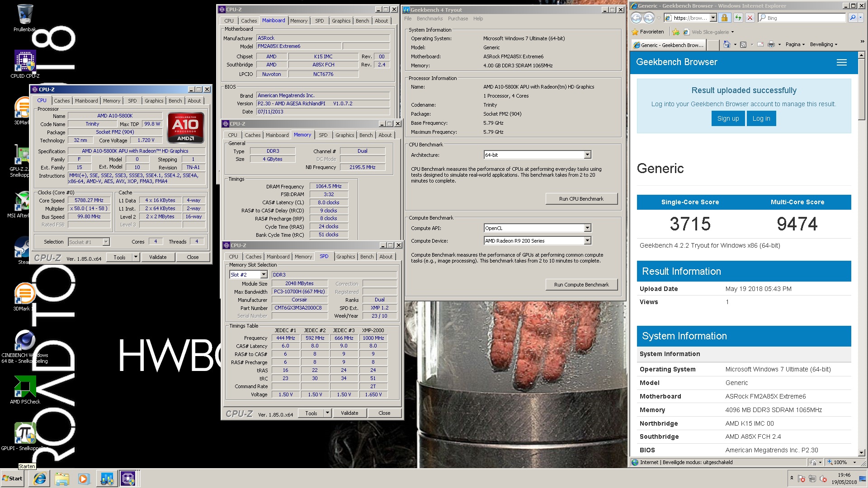Click the IE home page icon
Screen dimensions: 868x488
727,44
